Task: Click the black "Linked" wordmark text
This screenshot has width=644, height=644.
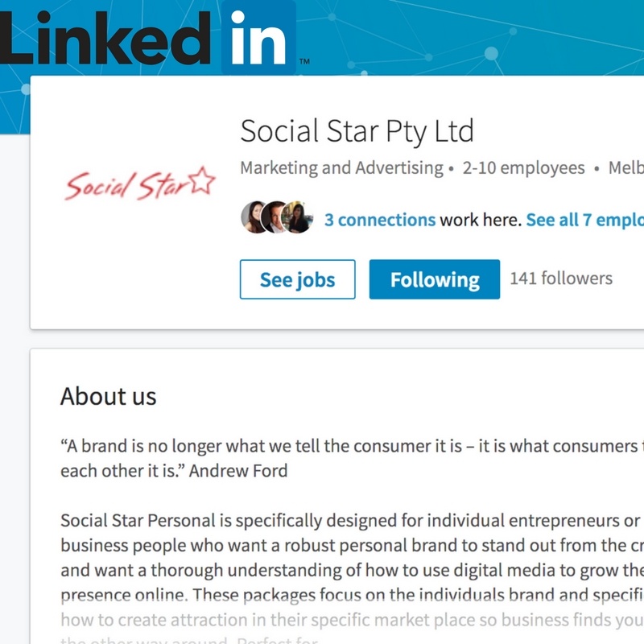Action: coord(109,37)
